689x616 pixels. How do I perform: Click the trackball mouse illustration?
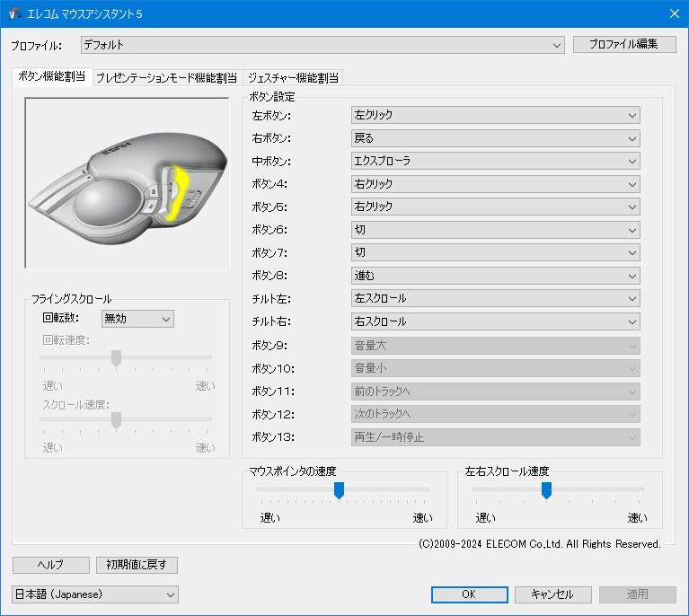[x=127, y=183]
